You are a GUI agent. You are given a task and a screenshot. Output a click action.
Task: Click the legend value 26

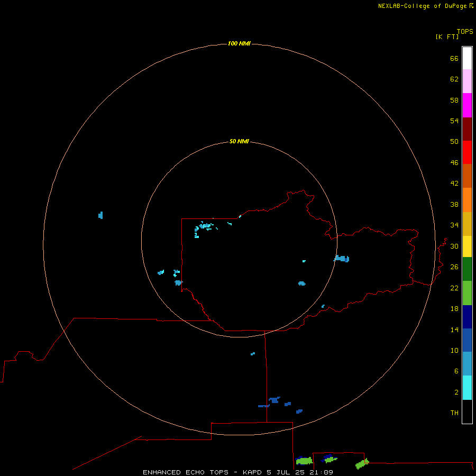[x=454, y=267]
